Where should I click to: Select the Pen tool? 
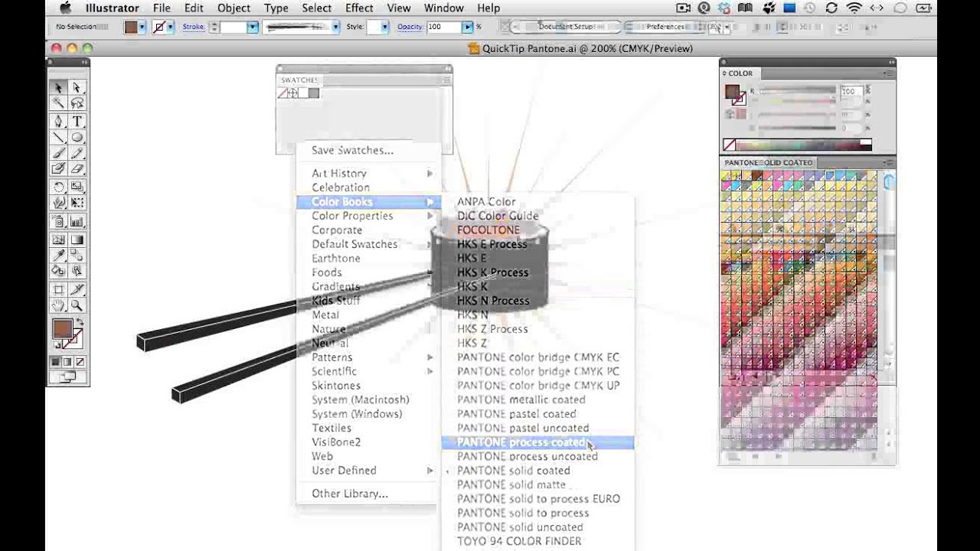point(59,121)
